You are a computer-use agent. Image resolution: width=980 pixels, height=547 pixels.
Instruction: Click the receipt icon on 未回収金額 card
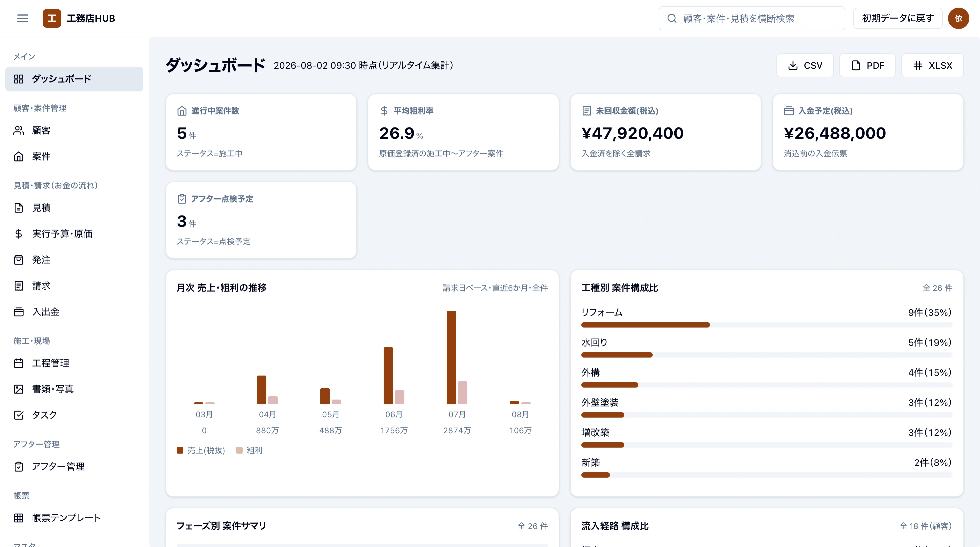coord(586,111)
